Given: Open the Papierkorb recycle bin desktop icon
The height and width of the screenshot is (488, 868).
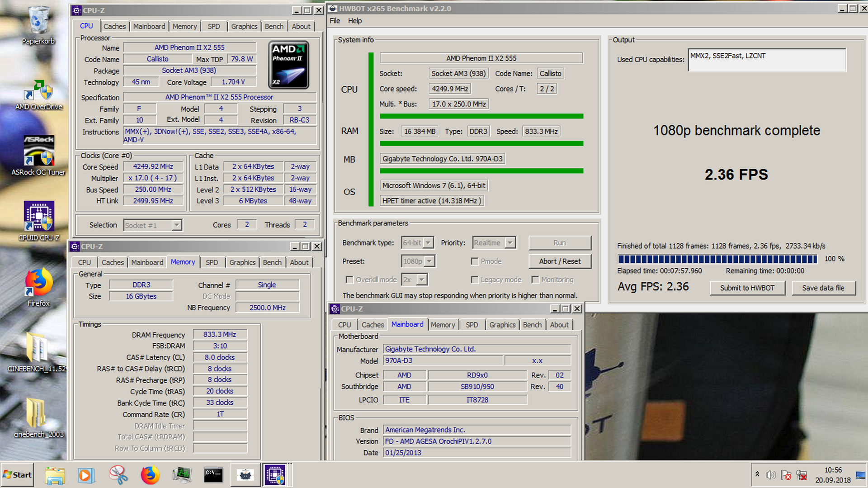Looking at the screenshot, I should point(38,25).
